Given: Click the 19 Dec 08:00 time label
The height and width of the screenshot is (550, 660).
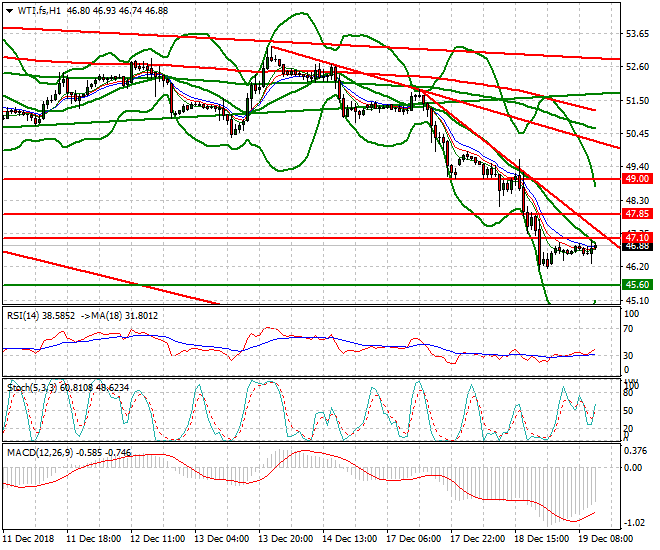Looking at the screenshot, I should [606, 539].
